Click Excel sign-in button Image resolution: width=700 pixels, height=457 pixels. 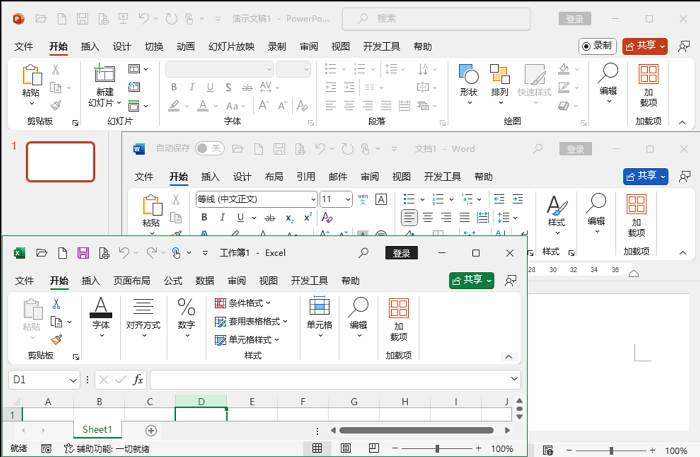(401, 253)
